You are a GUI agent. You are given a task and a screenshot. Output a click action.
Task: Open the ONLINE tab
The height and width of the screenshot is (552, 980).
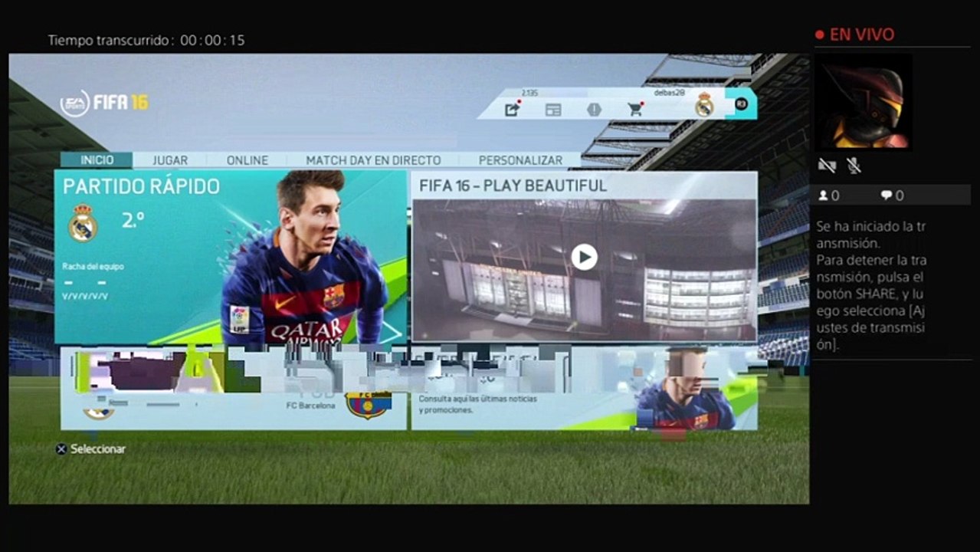[x=247, y=160]
